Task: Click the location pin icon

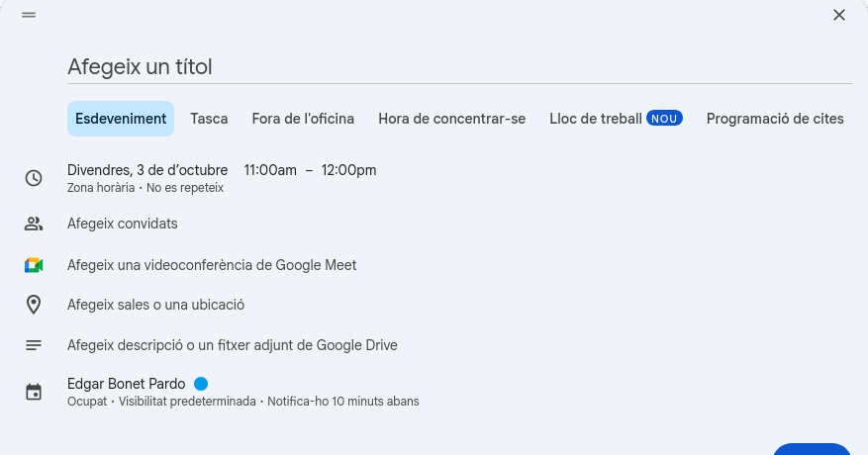Action: [x=34, y=305]
